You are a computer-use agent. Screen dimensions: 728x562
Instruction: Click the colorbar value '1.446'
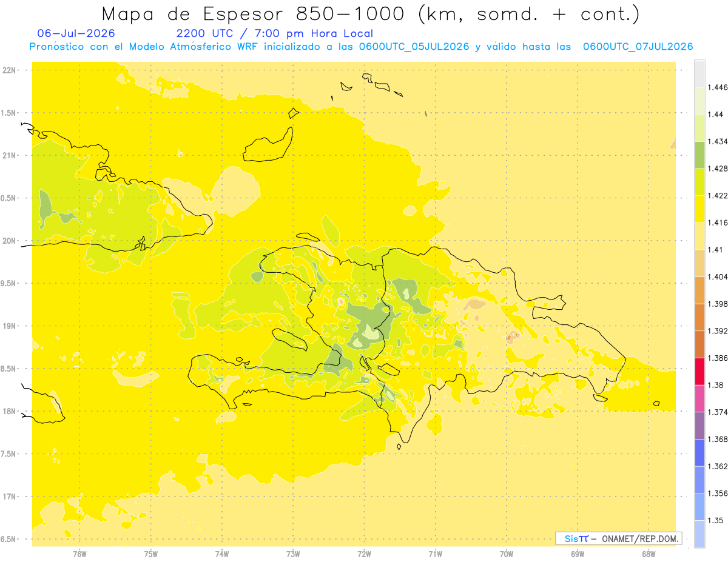pyautogui.click(x=718, y=87)
